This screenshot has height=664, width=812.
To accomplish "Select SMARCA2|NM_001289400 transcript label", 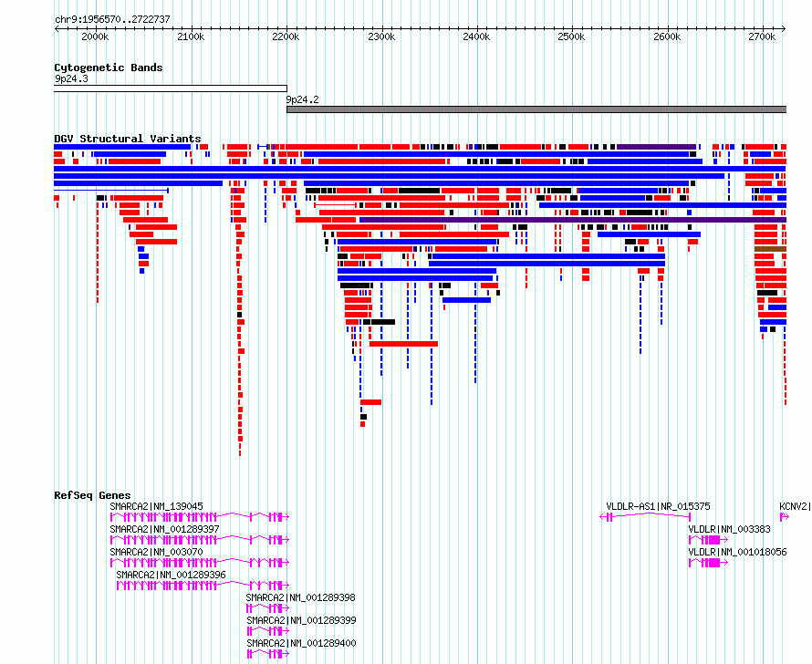I will tap(301, 643).
